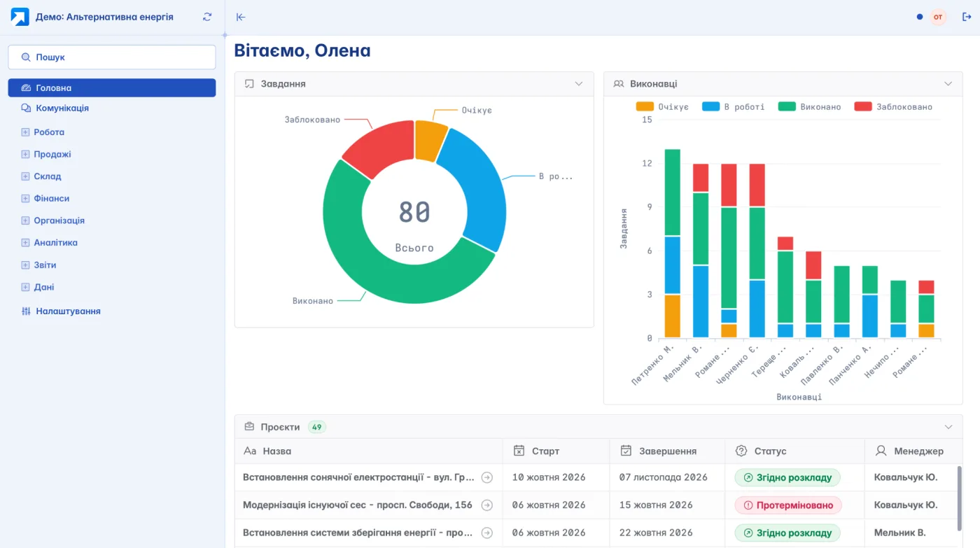The width and height of the screenshot is (980, 548).
Task: Click the Протерміновано status badge
Action: (x=788, y=505)
